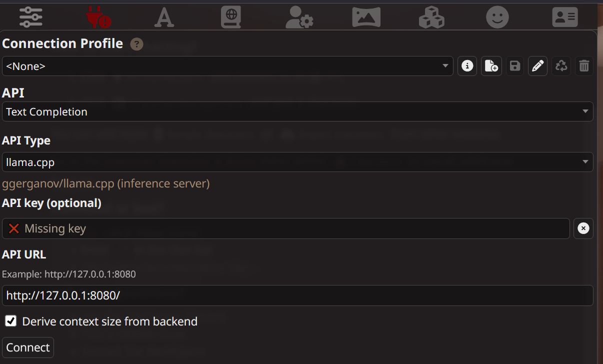Click the Connection Profile heading

pyautogui.click(x=62, y=43)
